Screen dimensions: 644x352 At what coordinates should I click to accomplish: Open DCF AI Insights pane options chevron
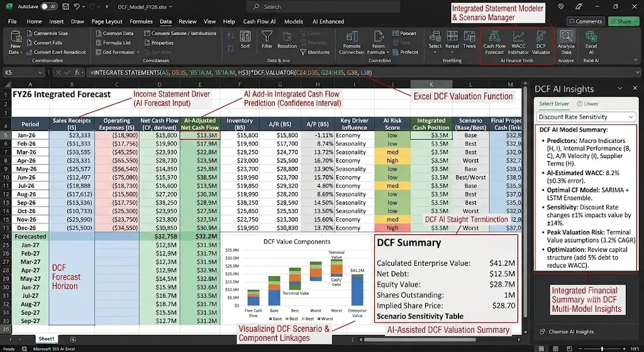tap(620, 88)
